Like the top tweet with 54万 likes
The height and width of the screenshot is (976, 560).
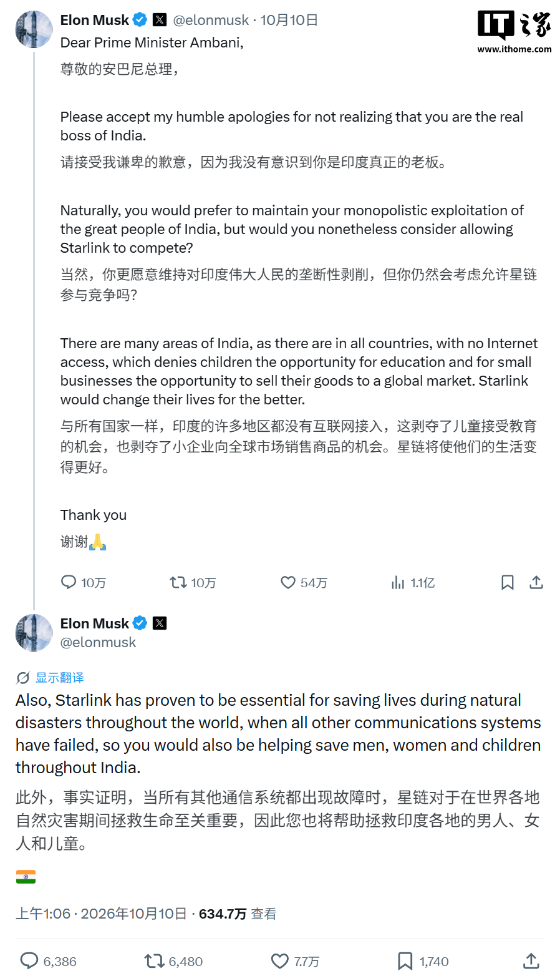[288, 582]
